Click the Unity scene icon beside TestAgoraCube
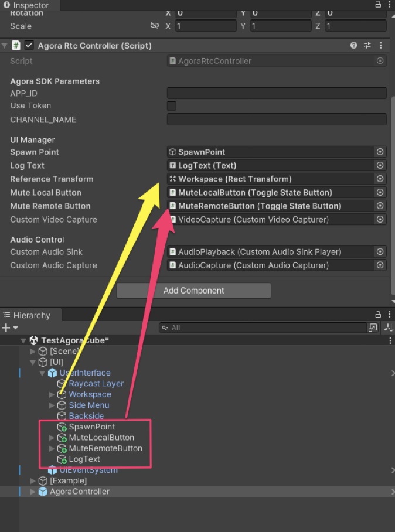This screenshot has height=532, width=395. 33,340
